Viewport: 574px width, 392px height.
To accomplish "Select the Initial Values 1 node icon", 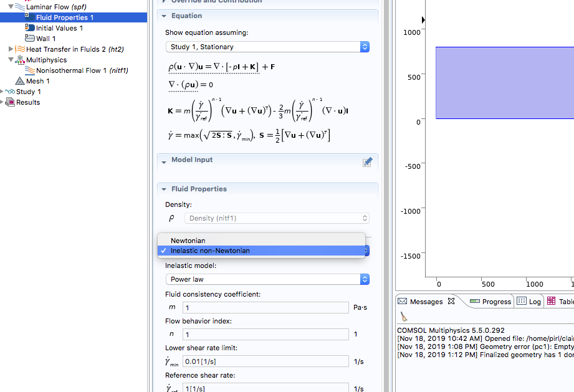I will pyautogui.click(x=30, y=28).
